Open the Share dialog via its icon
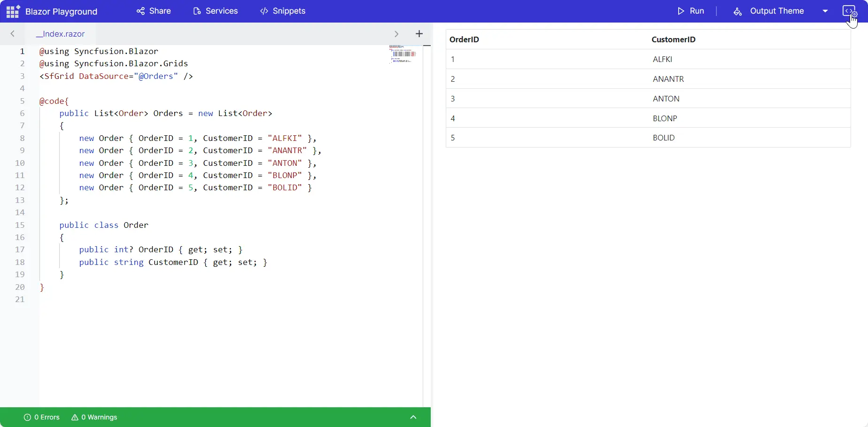Viewport: 868px width, 427px height. (140, 11)
